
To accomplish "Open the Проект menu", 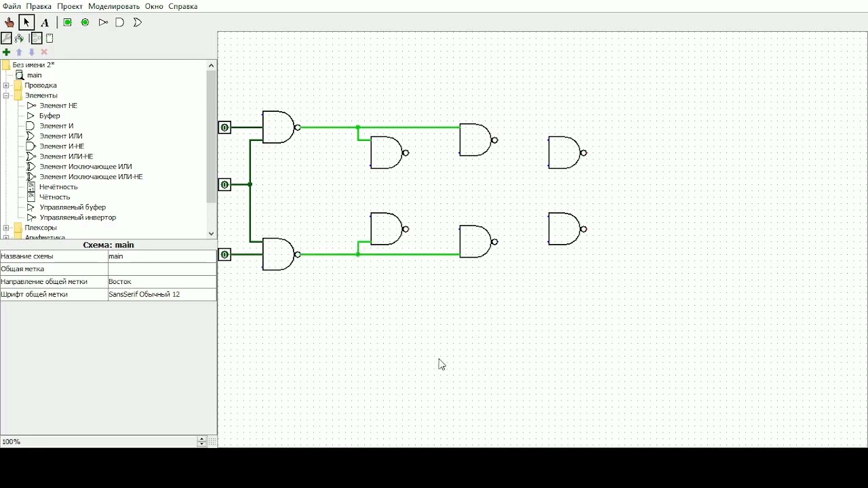I will pyautogui.click(x=70, y=6).
